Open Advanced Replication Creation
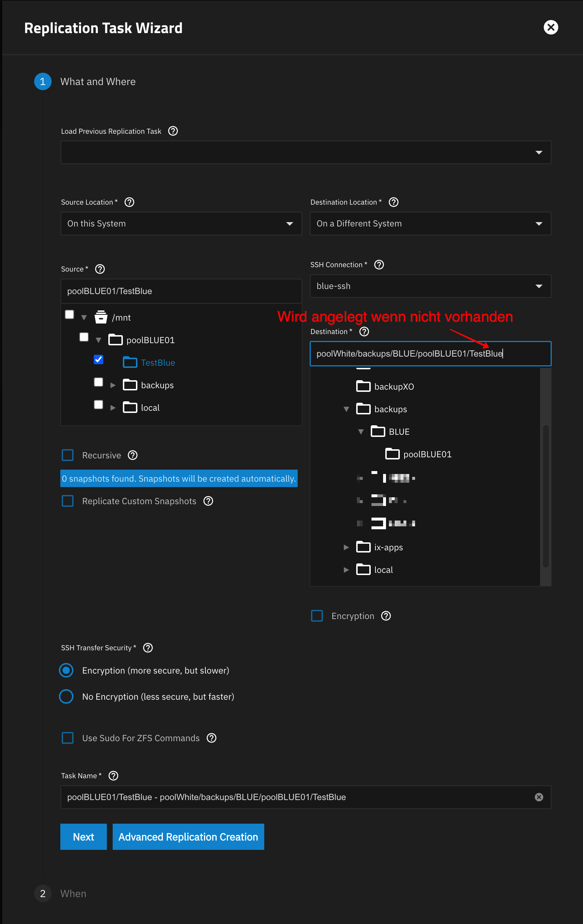The width and height of the screenshot is (583, 924). click(x=188, y=837)
